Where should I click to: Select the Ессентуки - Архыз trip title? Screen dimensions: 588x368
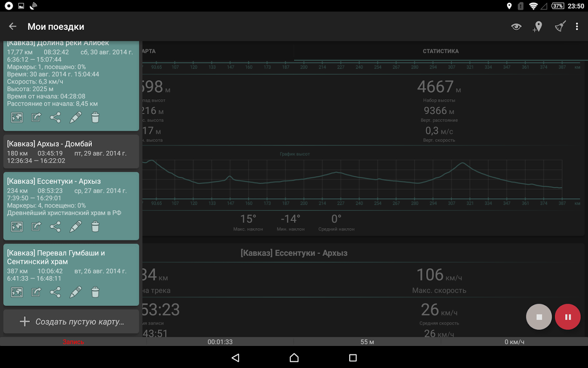pyautogui.click(x=54, y=181)
